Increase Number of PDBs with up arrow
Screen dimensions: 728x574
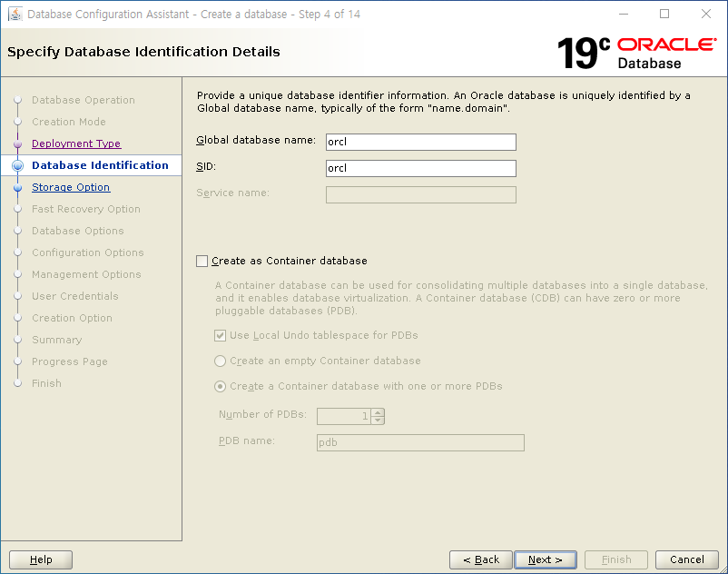[378, 412]
